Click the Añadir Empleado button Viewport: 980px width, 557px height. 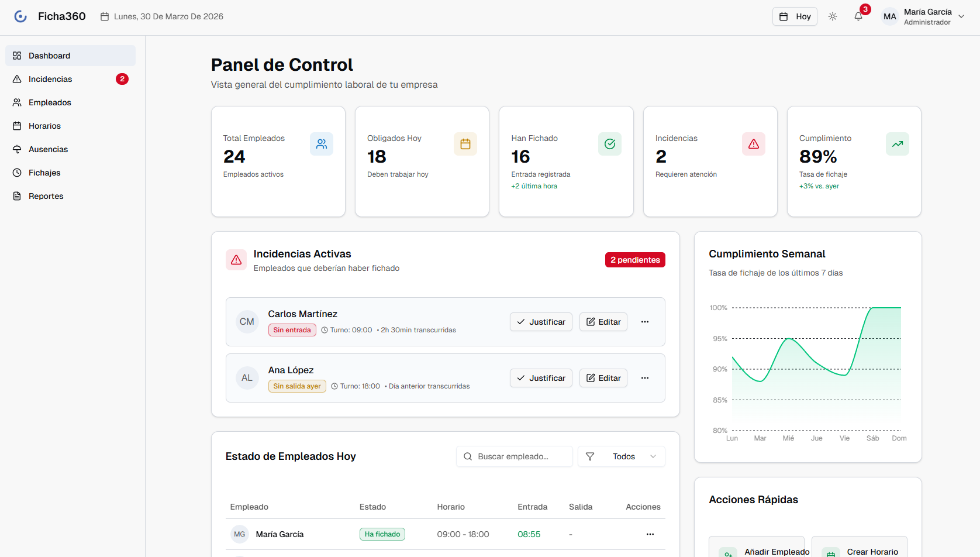coord(757,550)
